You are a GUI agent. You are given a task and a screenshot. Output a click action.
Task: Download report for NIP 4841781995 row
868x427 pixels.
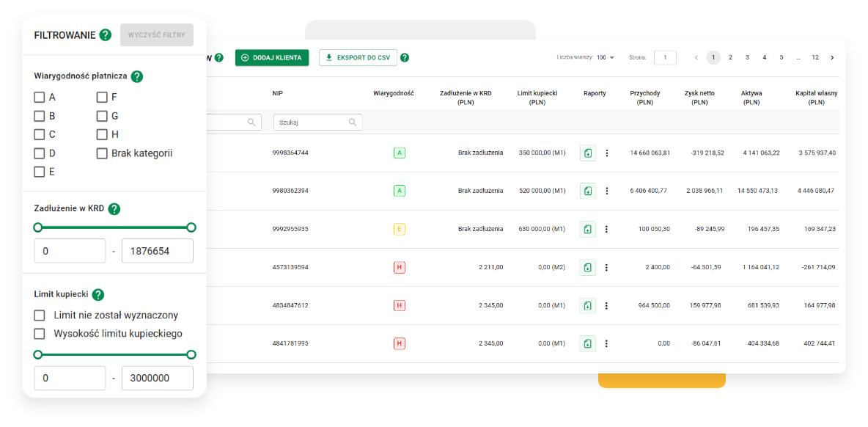(587, 343)
